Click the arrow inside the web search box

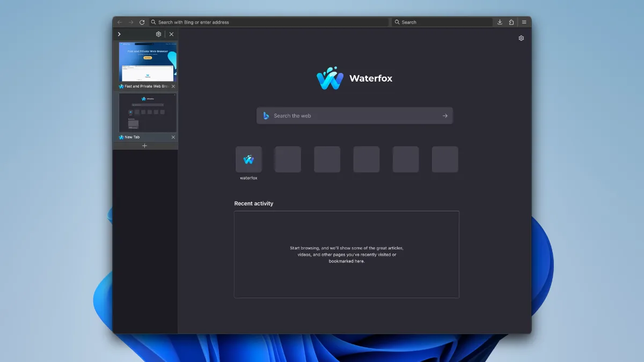tap(445, 115)
